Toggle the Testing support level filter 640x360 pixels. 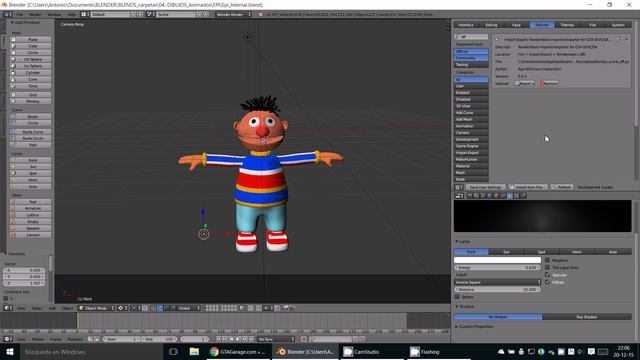[471, 64]
